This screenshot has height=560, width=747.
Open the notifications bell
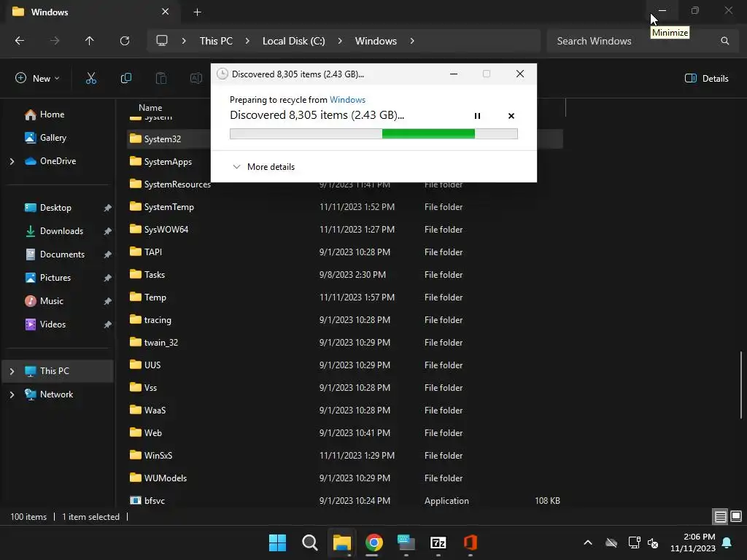[727, 542]
